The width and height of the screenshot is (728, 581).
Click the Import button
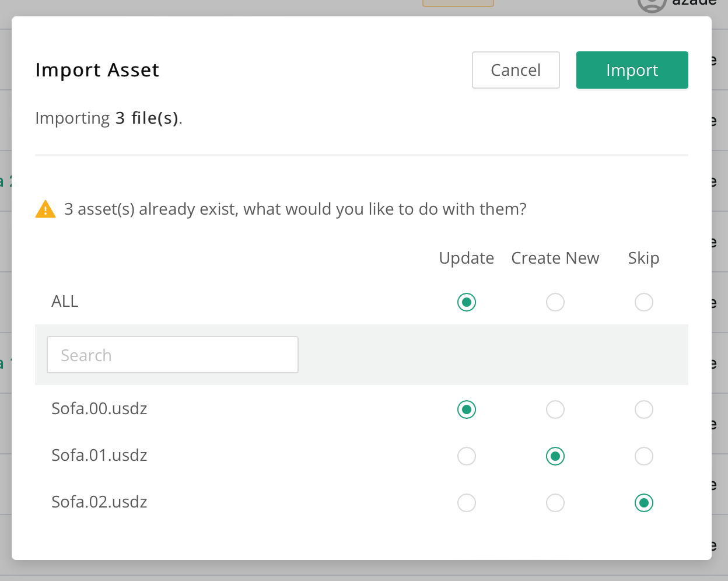click(632, 70)
